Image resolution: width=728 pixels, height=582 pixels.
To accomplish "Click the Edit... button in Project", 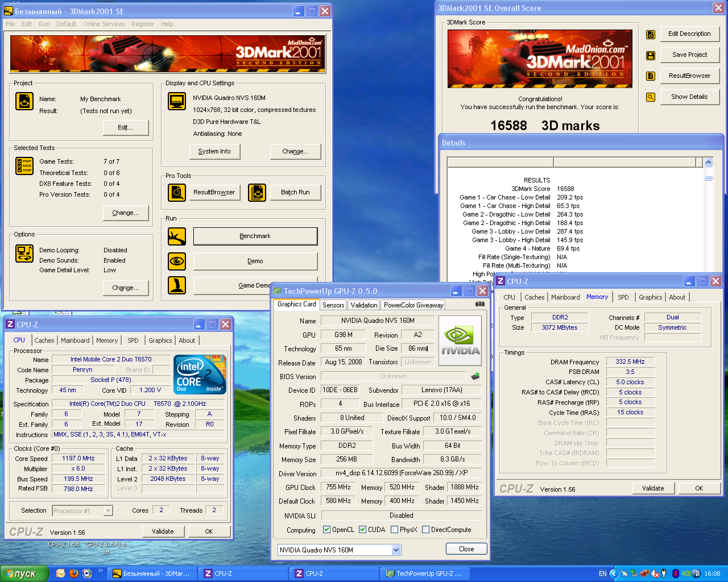I will coord(126,127).
